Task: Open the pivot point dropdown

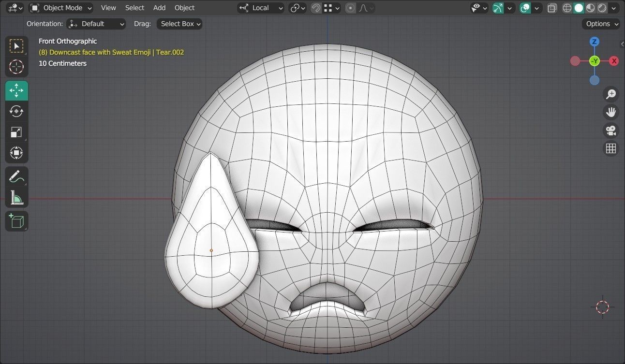Action: point(298,8)
